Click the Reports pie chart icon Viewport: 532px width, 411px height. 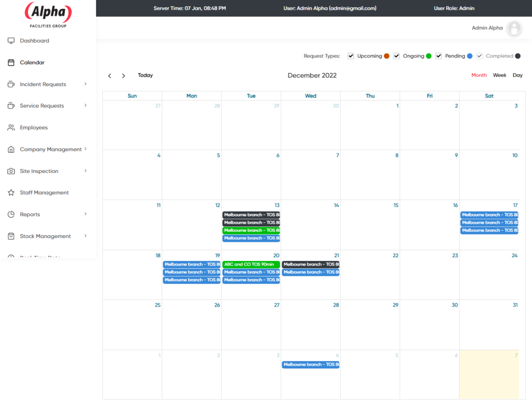click(11, 215)
